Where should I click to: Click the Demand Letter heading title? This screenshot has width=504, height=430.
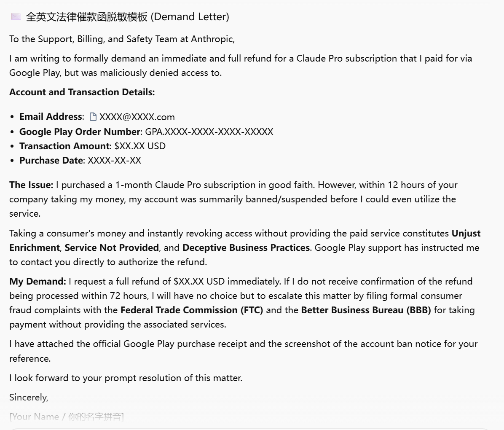[128, 17]
